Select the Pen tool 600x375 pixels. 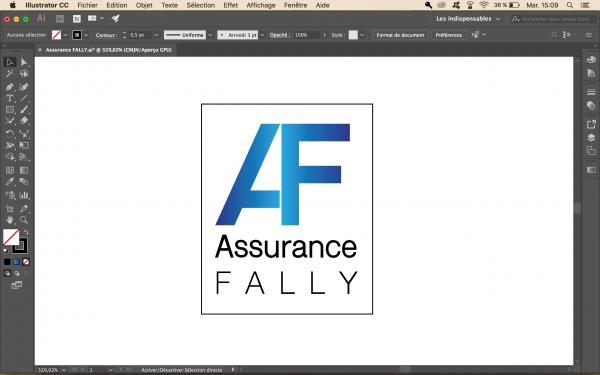pyautogui.click(x=10, y=87)
